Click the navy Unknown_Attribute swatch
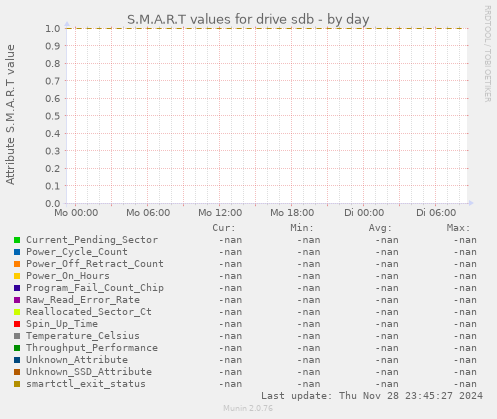This screenshot has width=497, height=419. coord(17,360)
